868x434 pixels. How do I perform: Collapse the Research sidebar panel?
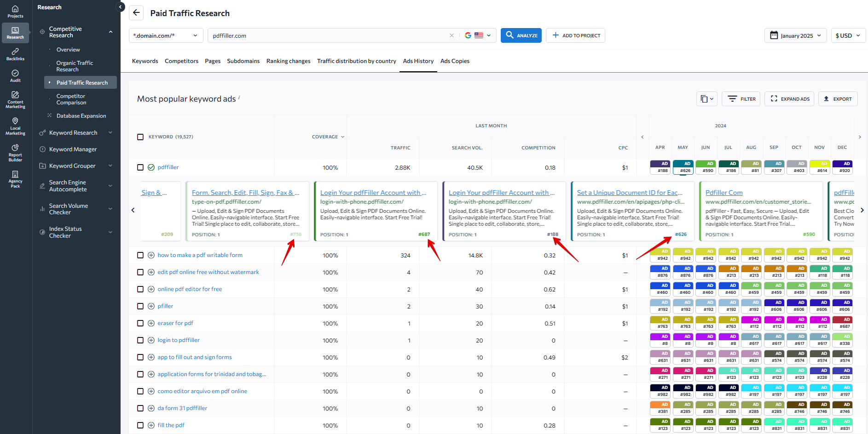pyautogui.click(x=121, y=7)
